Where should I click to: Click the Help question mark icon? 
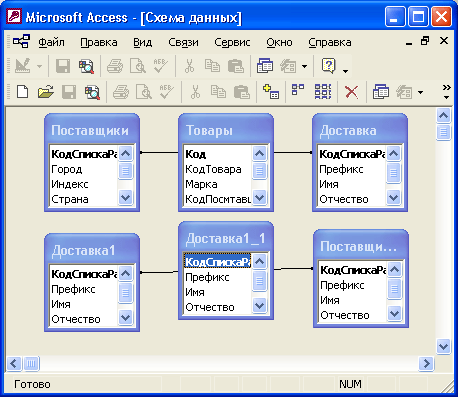click(x=328, y=66)
